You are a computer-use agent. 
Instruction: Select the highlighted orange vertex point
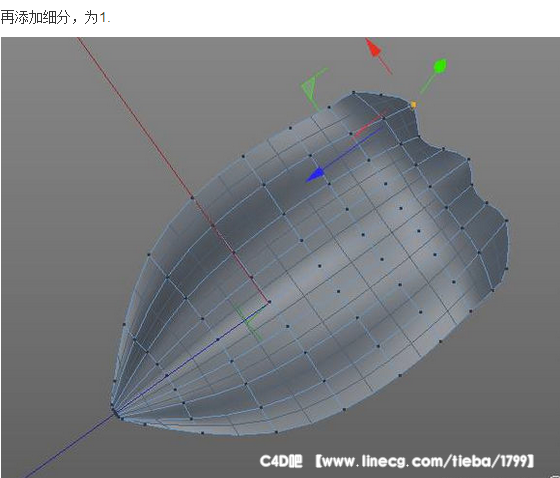(x=414, y=105)
